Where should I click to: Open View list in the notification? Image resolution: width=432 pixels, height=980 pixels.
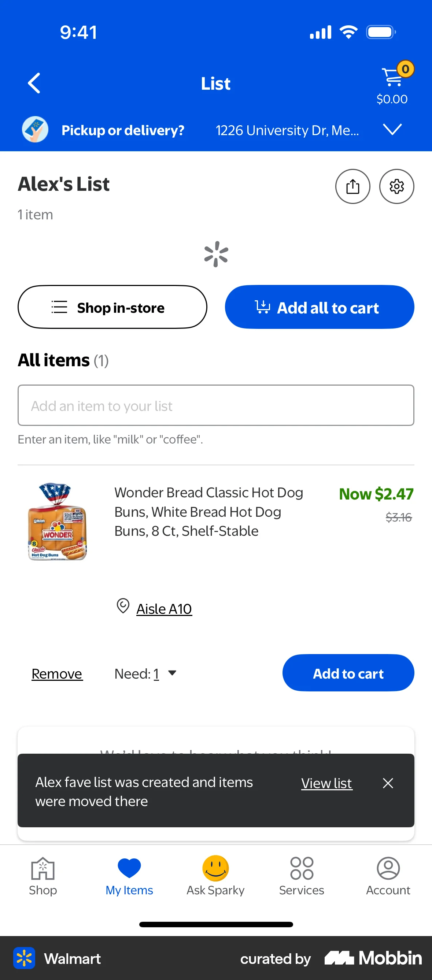[326, 783]
